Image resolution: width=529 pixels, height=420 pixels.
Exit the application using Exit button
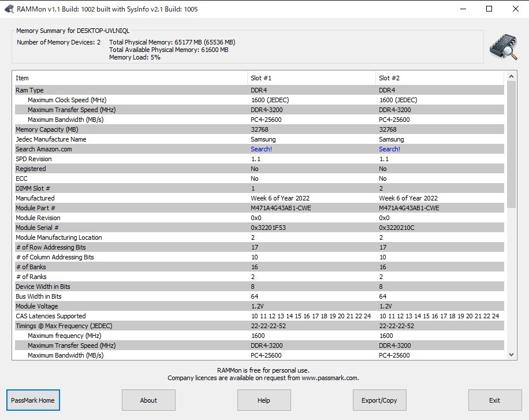coord(494,400)
